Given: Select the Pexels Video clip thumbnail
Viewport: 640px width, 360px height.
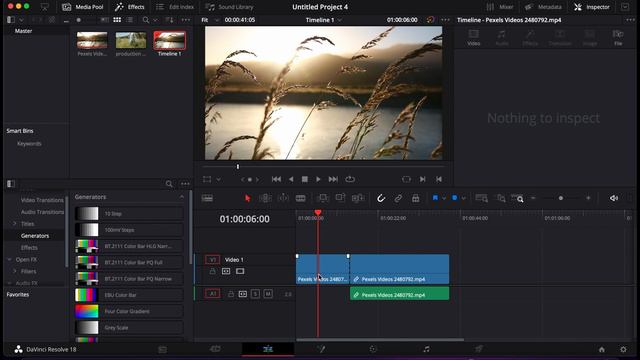Looking at the screenshot, I should [92, 41].
